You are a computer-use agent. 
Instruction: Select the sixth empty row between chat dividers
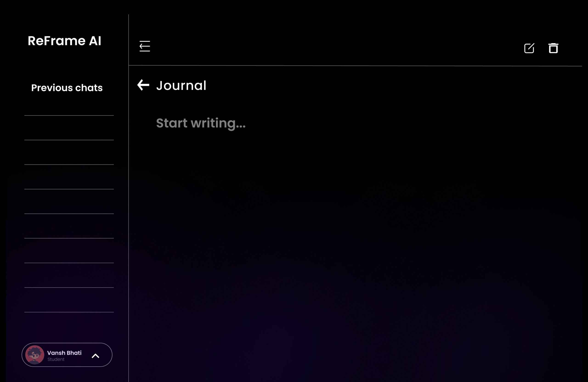(x=69, y=251)
